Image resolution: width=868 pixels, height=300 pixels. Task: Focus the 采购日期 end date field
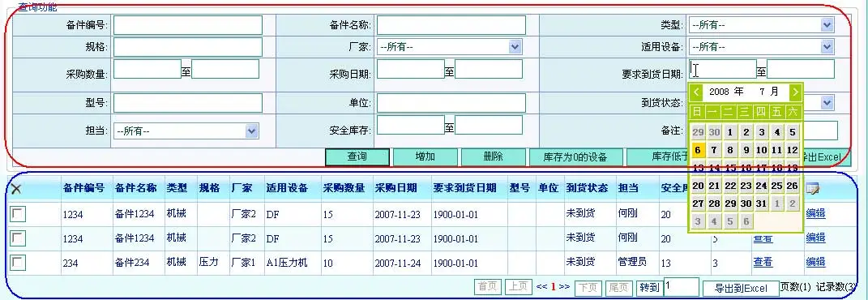489,69
